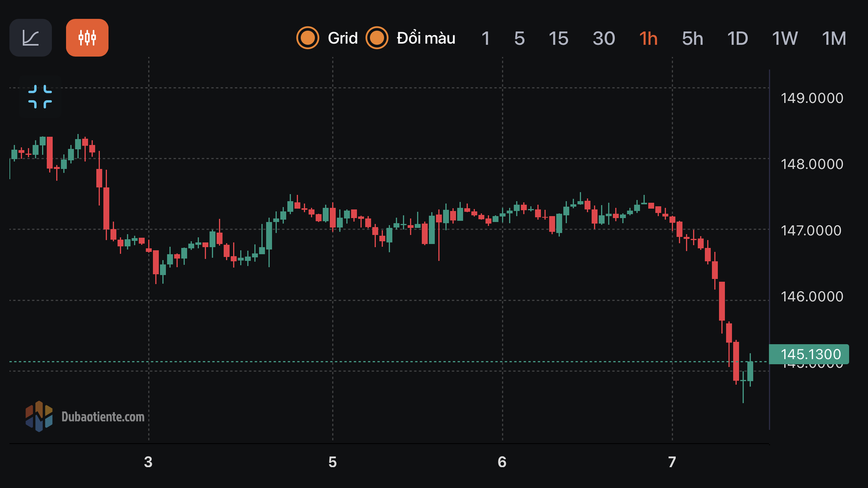
Task: Click date label 7 on time axis
Action: click(x=672, y=462)
